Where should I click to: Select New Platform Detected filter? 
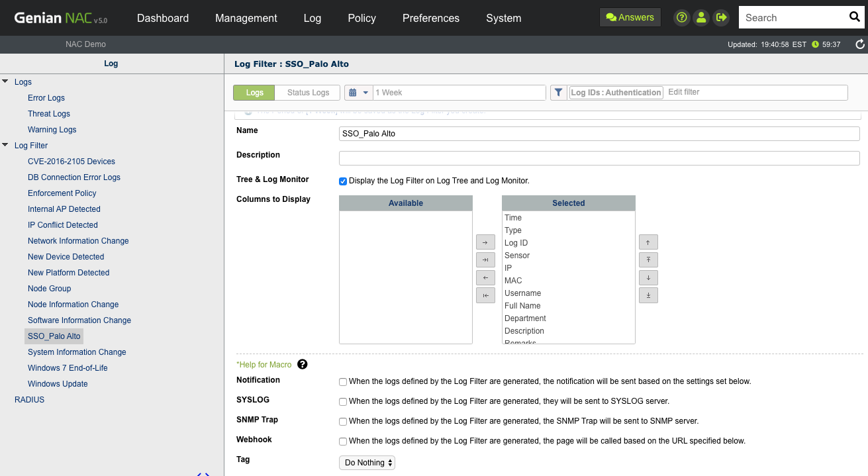pyautogui.click(x=69, y=273)
